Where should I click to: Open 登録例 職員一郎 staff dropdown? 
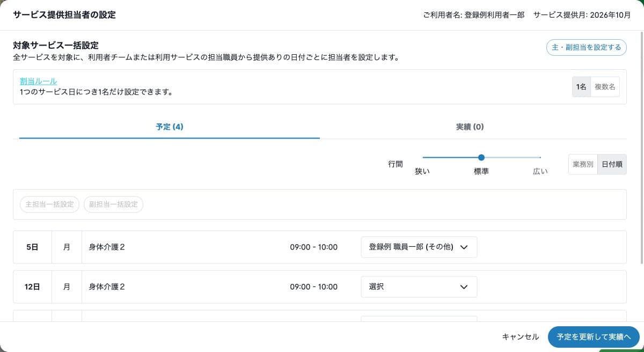(419, 247)
